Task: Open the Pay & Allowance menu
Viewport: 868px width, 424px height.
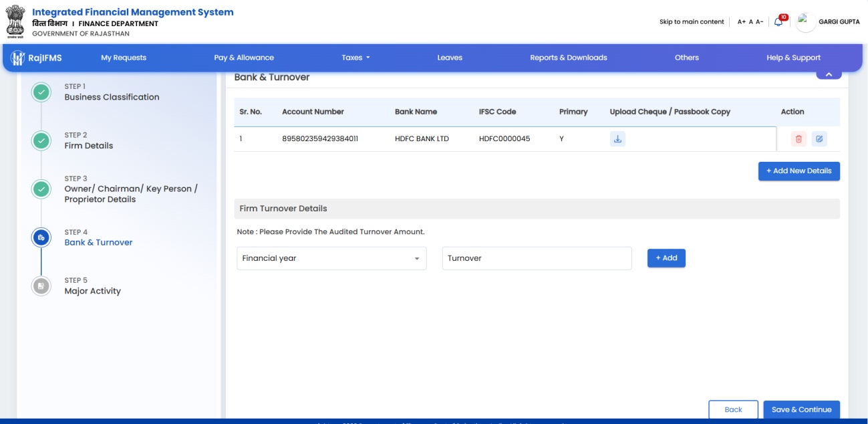Action: [244, 58]
